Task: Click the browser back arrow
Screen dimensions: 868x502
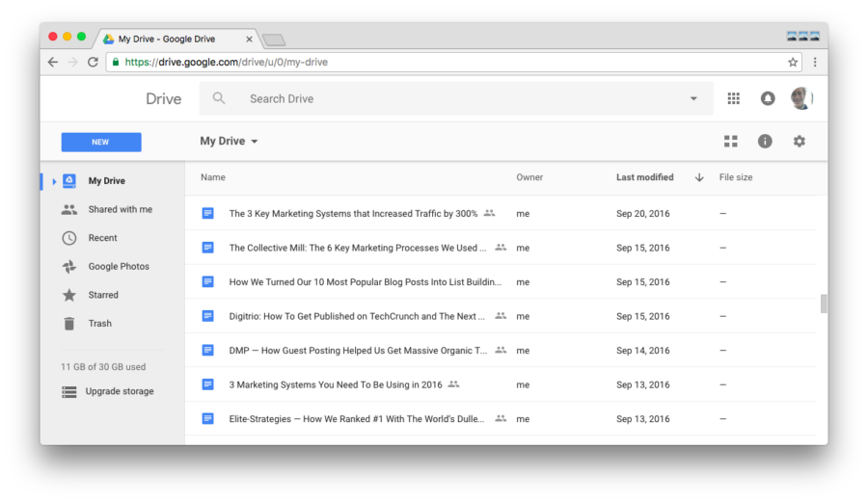Action: 53,62
